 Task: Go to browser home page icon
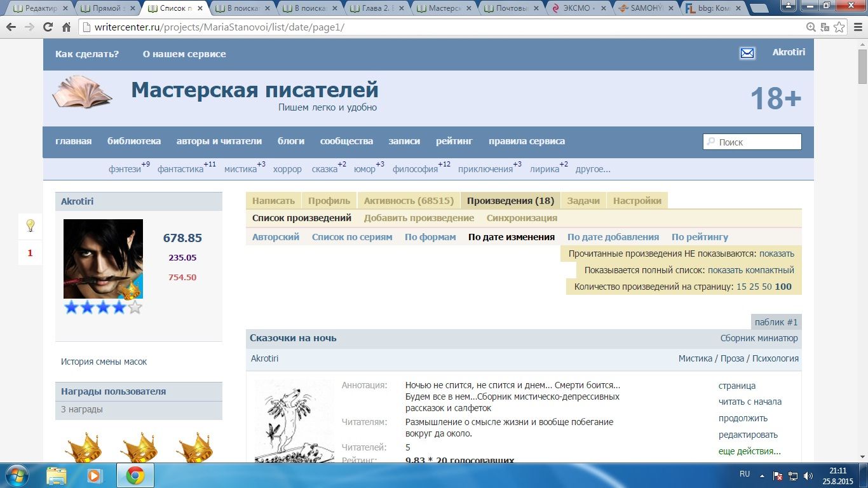pos(66,27)
